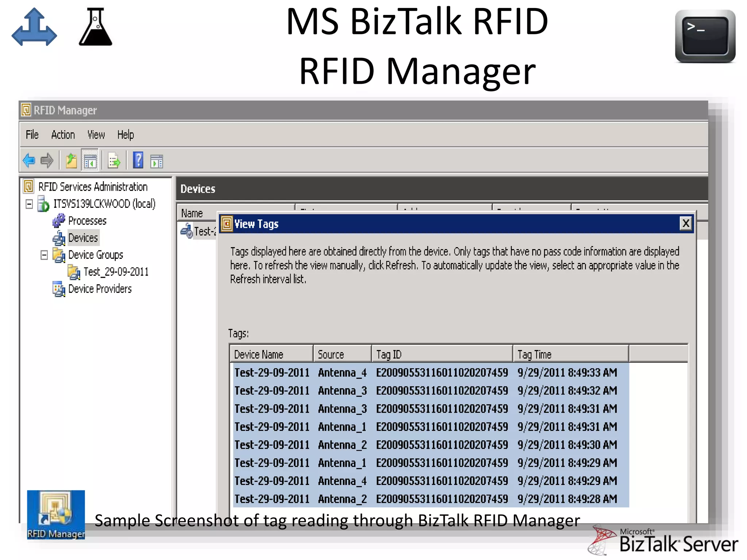Select Device Groups in the tree
The image size is (747, 560).
(x=96, y=255)
